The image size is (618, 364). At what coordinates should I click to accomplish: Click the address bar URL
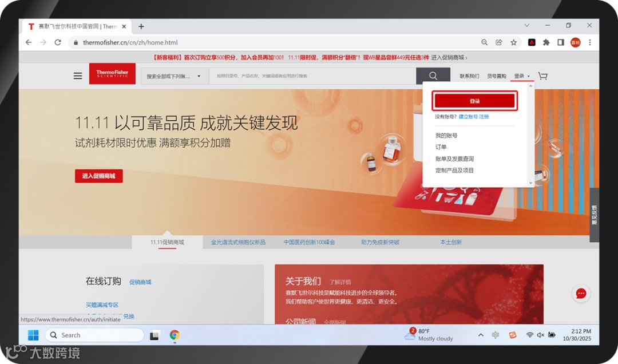coord(130,42)
